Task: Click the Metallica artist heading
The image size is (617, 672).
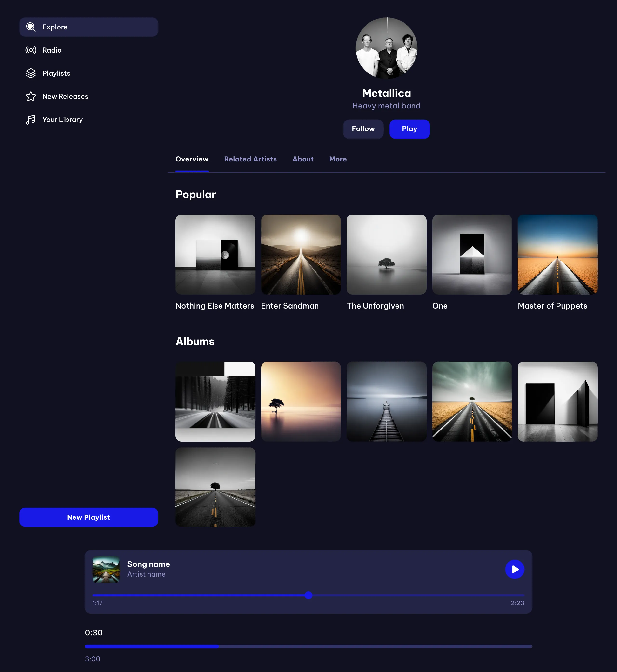Action: [x=386, y=93]
